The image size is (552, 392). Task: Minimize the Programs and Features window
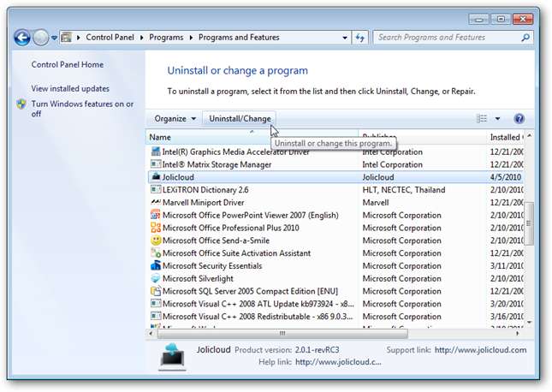point(478,19)
